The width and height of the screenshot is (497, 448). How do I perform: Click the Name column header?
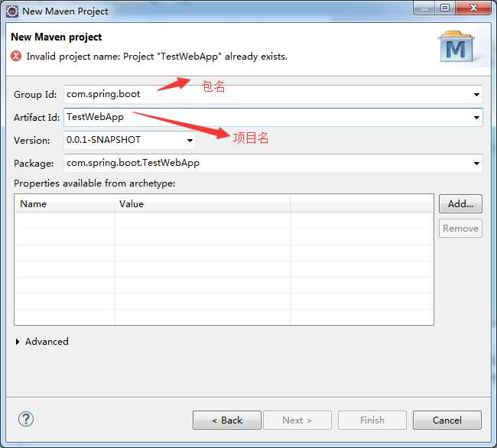[65, 203]
